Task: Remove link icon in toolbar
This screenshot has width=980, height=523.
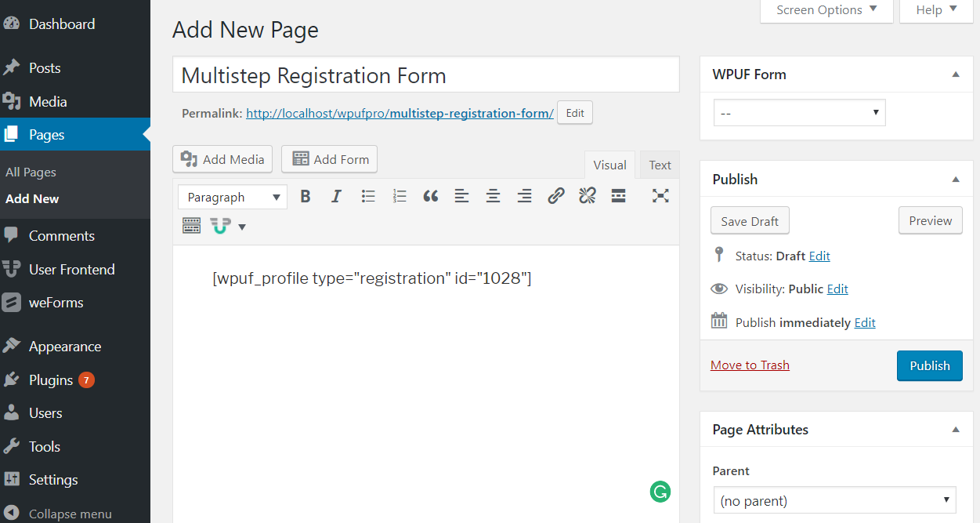Action: pyautogui.click(x=588, y=197)
